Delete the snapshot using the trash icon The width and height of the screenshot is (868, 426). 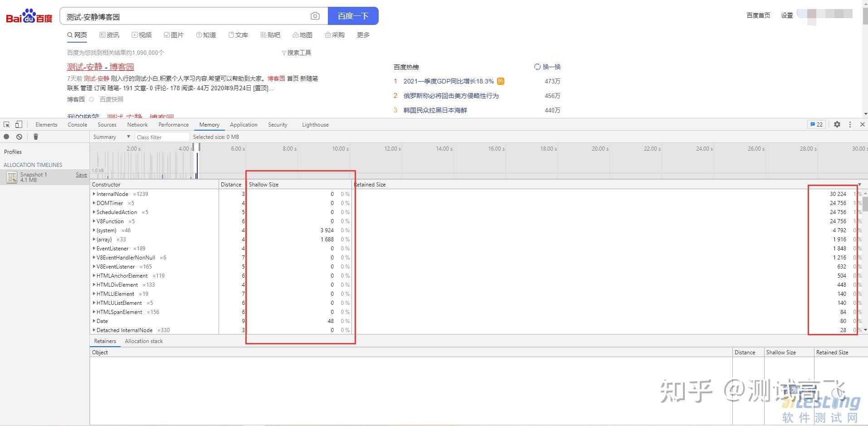35,137
